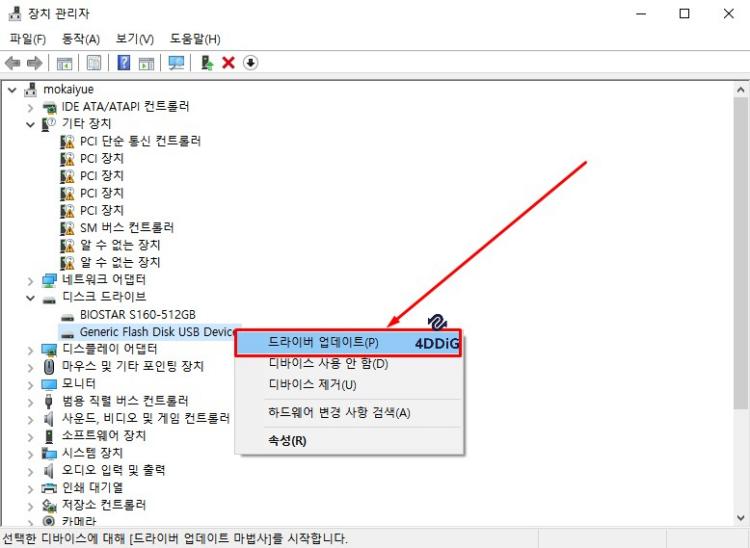This screenshot has width=750, height=548.
Task: Expand the 인쇄 대기열 chevron
Action: (x=30, y=488)
